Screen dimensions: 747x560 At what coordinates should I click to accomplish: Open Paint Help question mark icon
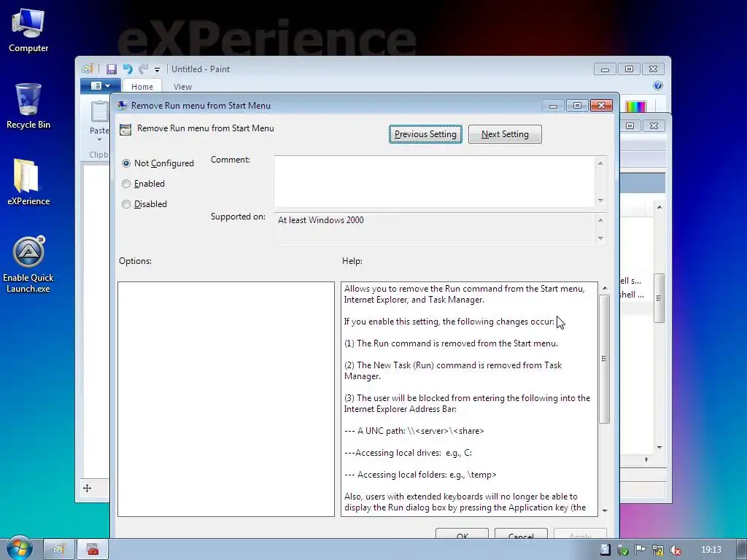(x=658, y=86)
